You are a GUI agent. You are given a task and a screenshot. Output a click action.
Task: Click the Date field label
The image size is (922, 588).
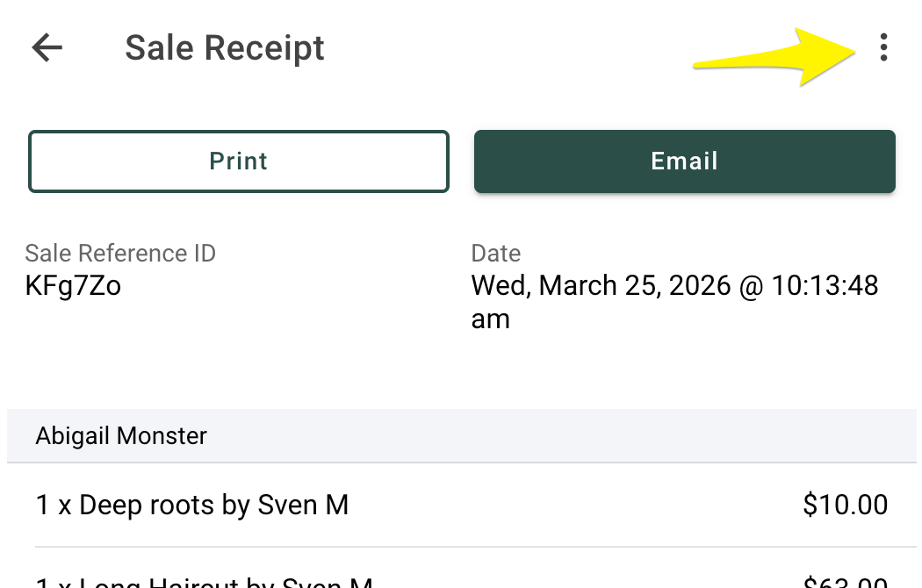(496, 254)
